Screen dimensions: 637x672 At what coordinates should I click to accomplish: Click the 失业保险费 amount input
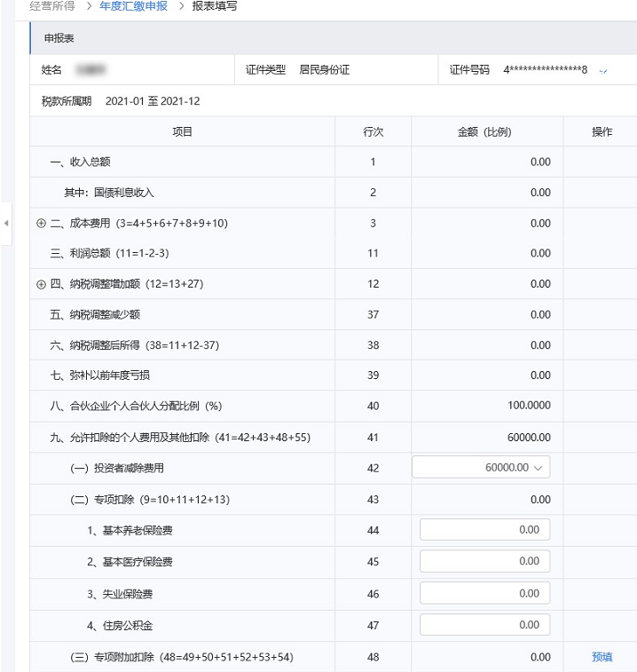point(484,593)
